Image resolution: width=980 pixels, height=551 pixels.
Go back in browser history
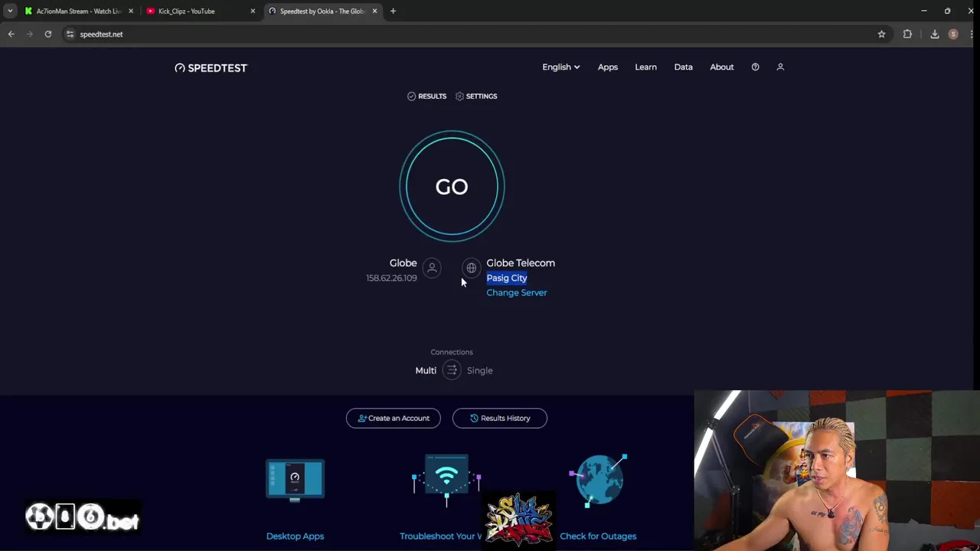[11, 34]
